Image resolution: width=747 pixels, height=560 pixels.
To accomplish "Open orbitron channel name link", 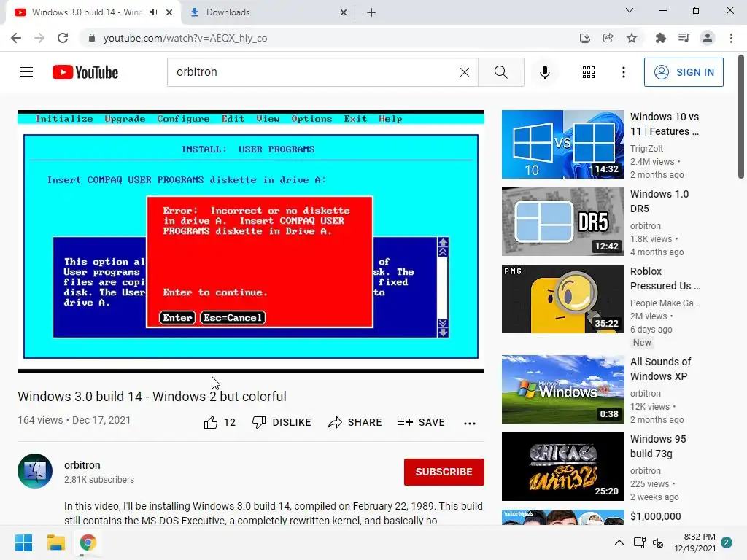I will 82,465.
